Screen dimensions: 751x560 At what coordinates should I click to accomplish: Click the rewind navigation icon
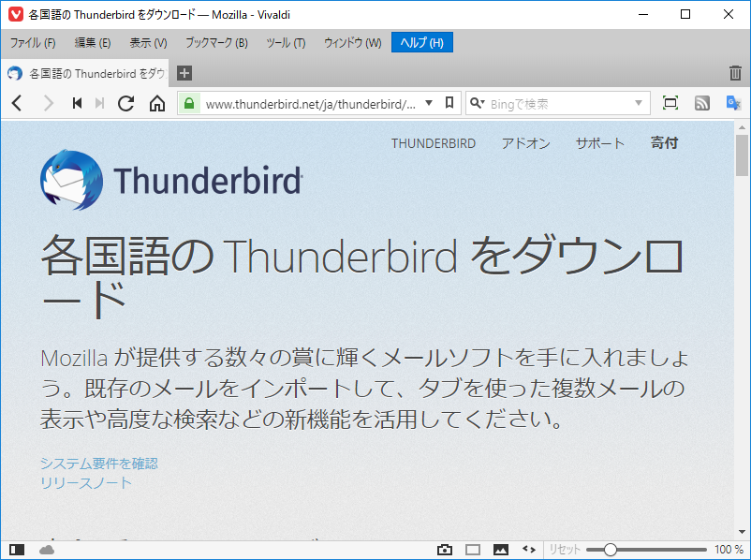[x=77, y=103]
